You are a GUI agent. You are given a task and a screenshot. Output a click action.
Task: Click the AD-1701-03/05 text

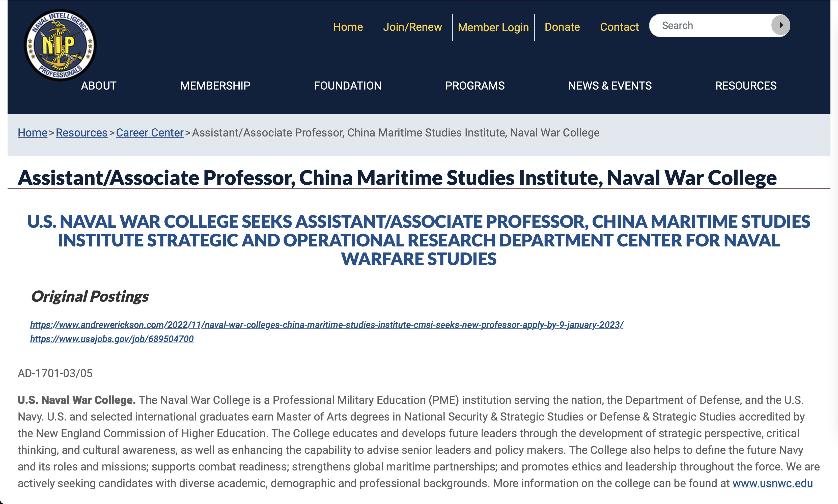[x=55, y=373]
